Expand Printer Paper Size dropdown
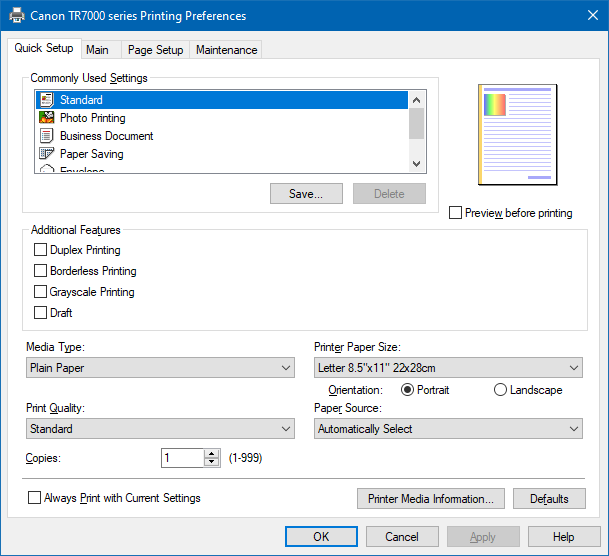The image size is (609, 556). [x=448, y=368]
